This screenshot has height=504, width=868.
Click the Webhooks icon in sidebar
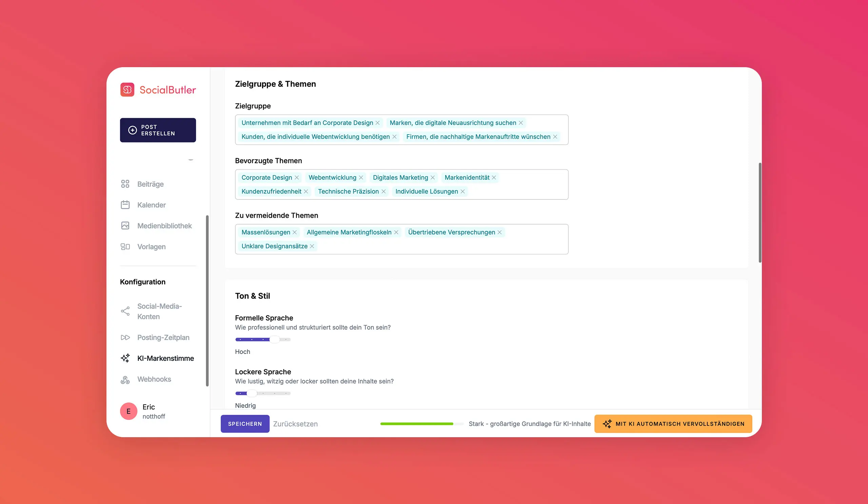pos(125,379)
